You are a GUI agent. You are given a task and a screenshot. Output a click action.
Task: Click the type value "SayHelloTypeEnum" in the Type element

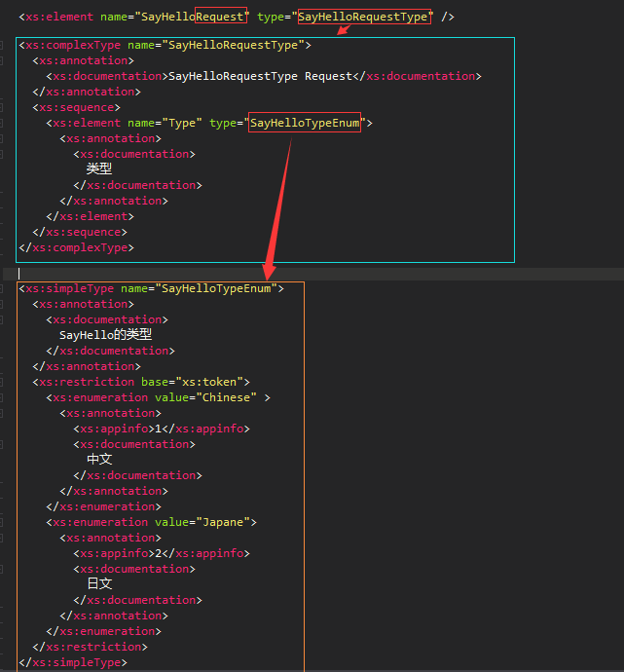tap(305, 123)
